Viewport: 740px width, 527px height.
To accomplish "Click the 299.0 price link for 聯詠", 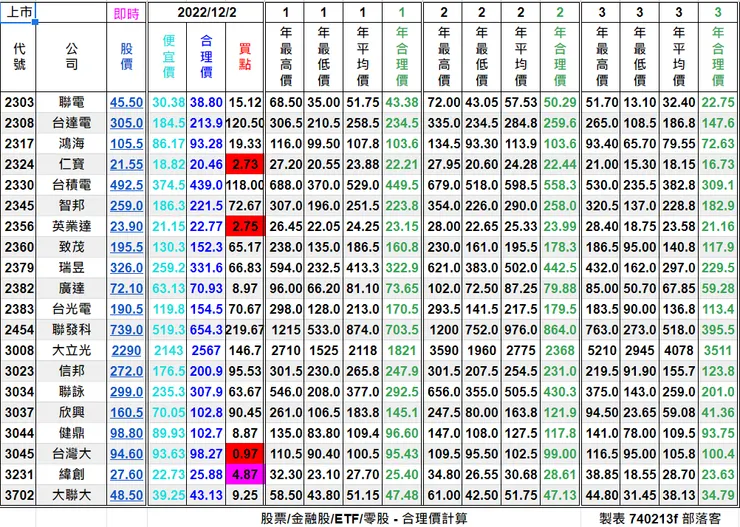I will pyautogui.click(x=126, y=392).
